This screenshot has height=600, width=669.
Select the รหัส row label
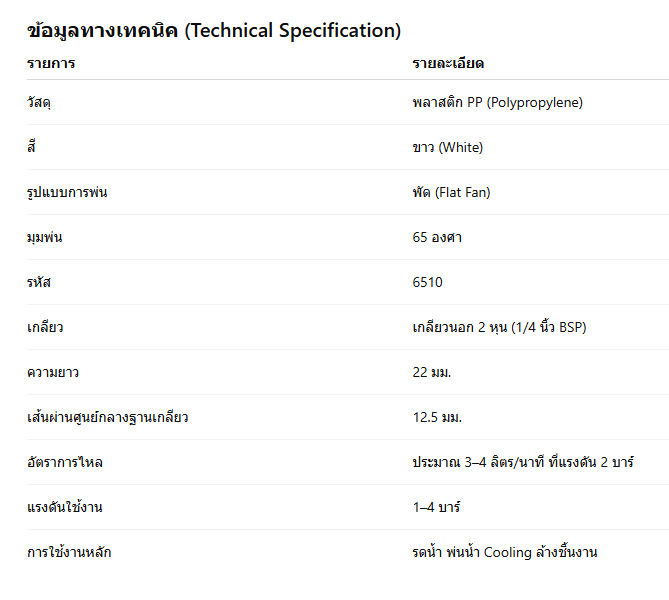click(39, 282)
